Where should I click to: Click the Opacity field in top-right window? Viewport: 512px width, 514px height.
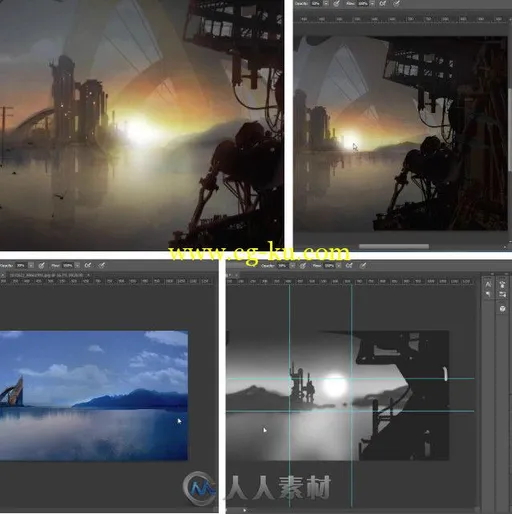316,3
